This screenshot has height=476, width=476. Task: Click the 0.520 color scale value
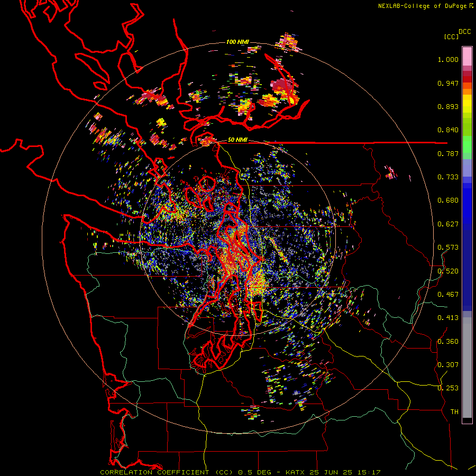point(448,271)
